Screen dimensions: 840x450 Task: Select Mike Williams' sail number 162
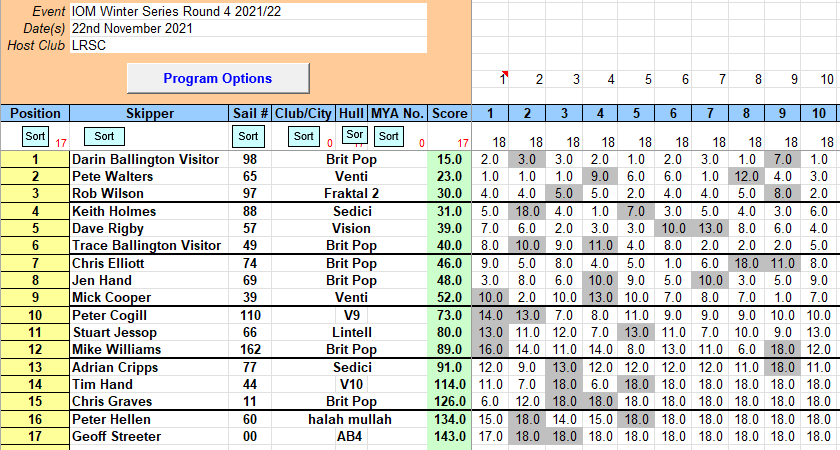tap(250, 349)
